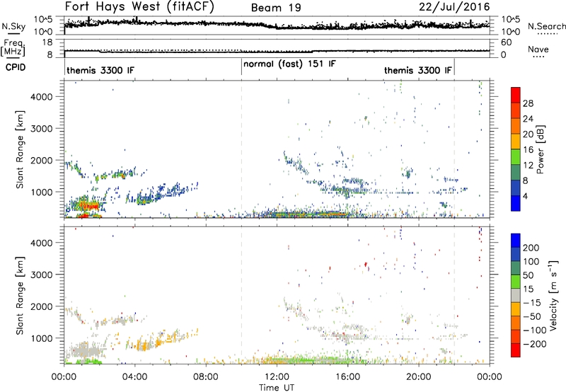Pick the light green 12–16 Power colorbar segment
The image size is (566, 392).
[516, 156]
